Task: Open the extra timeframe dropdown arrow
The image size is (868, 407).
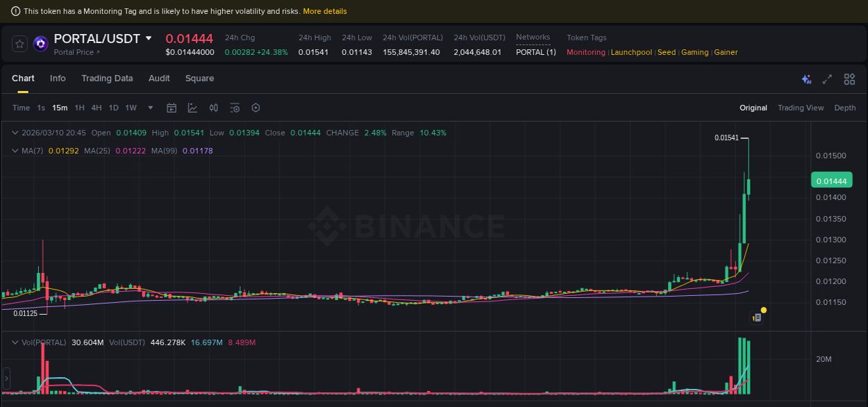Action: pos(150,108)
